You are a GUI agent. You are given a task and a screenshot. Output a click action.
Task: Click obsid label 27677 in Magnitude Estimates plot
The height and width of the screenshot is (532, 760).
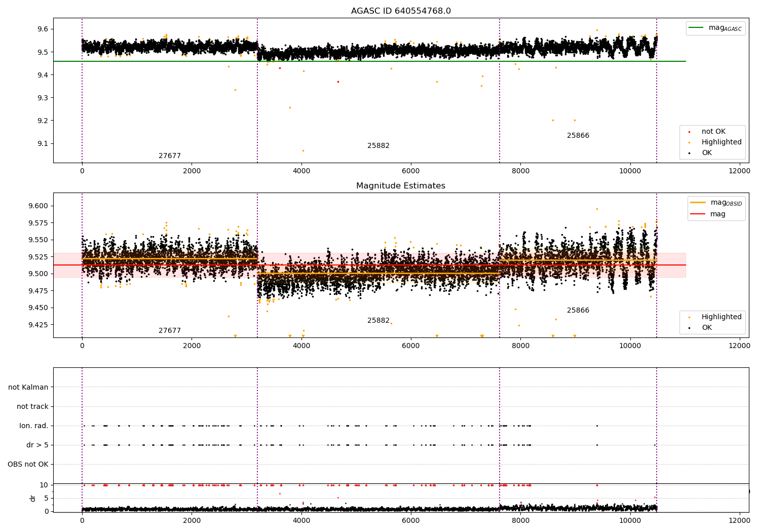(x=170, y=331)
